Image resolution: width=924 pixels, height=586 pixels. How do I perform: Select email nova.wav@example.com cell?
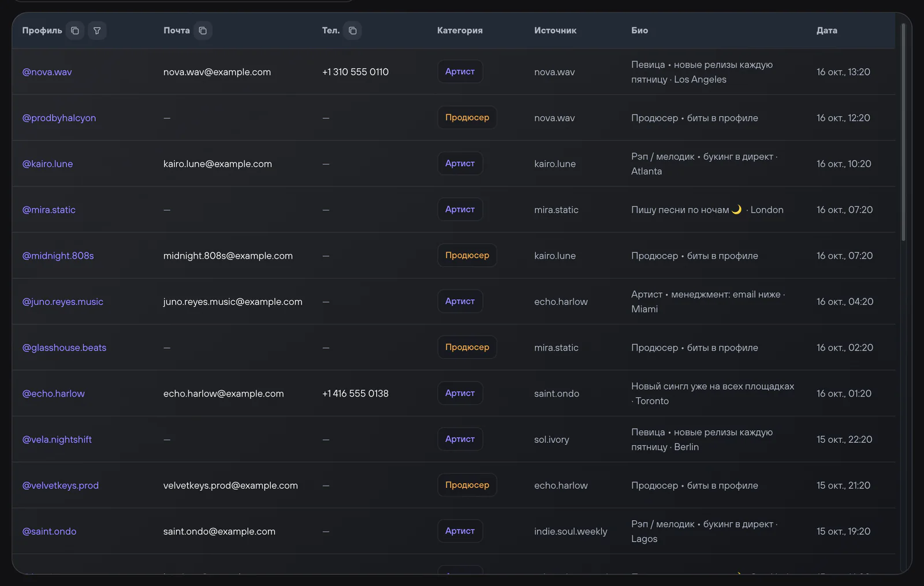click(x=217, y=72)
